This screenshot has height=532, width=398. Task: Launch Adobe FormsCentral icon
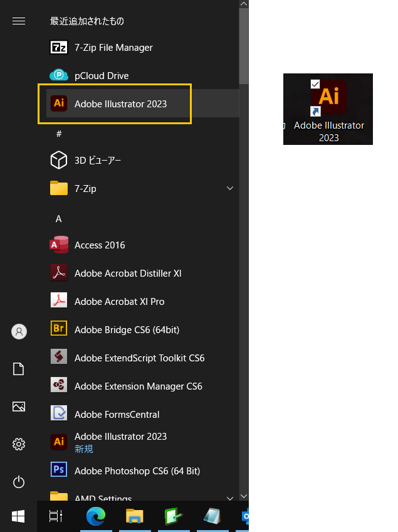(59, 413)
